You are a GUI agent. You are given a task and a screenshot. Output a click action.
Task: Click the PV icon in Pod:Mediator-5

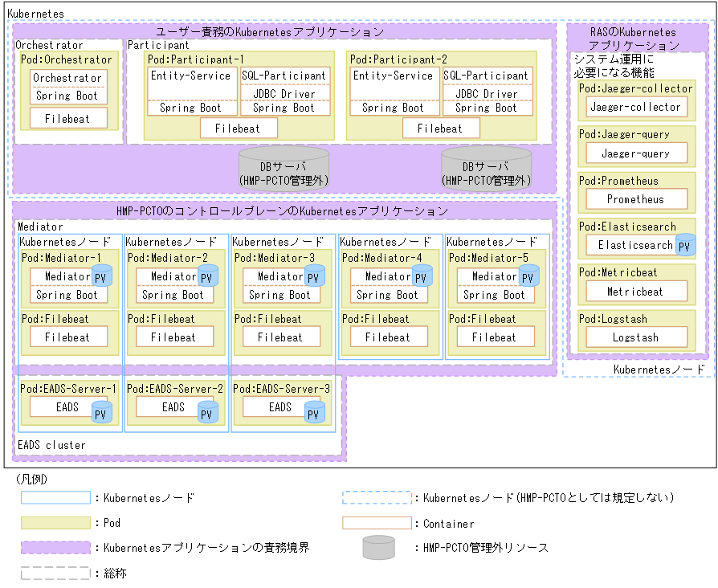(529, 276)
